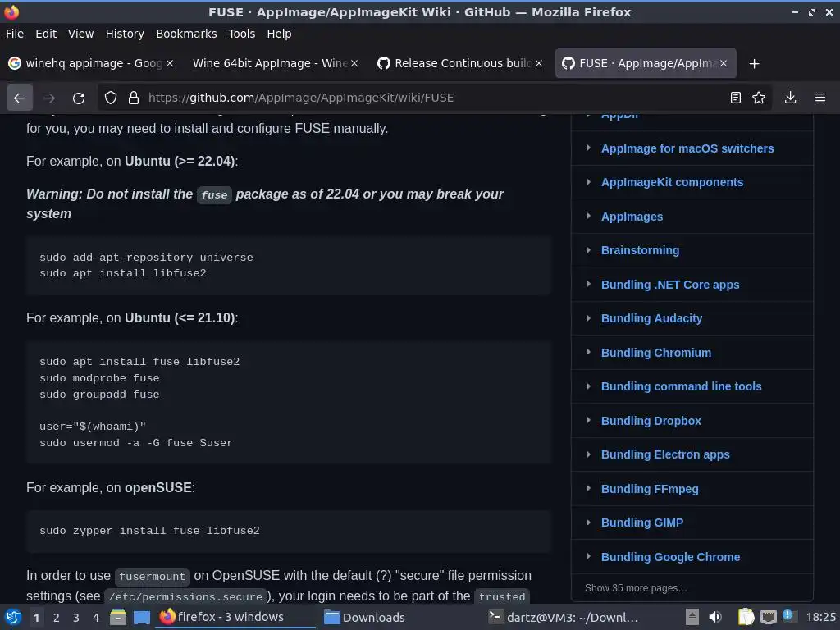Open the Bundling Google Chrome wiki page
The image size is (840, 630).
tap(670, 557)
